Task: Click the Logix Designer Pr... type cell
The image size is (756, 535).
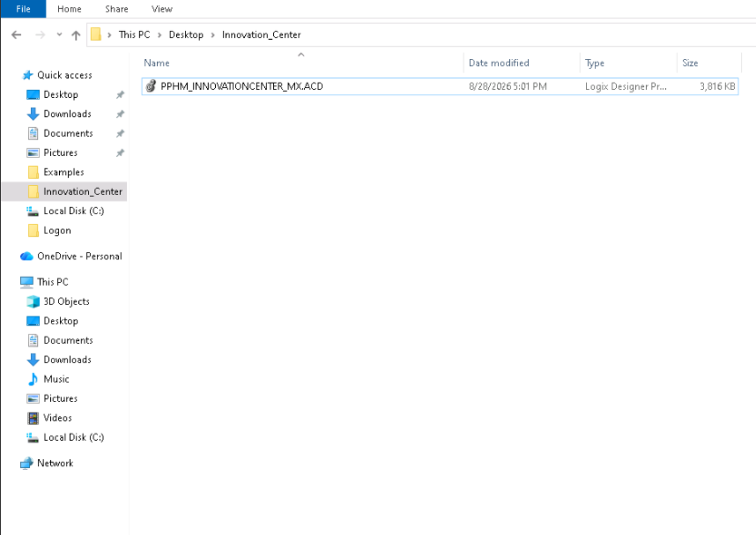Action: tap(626, 86)
